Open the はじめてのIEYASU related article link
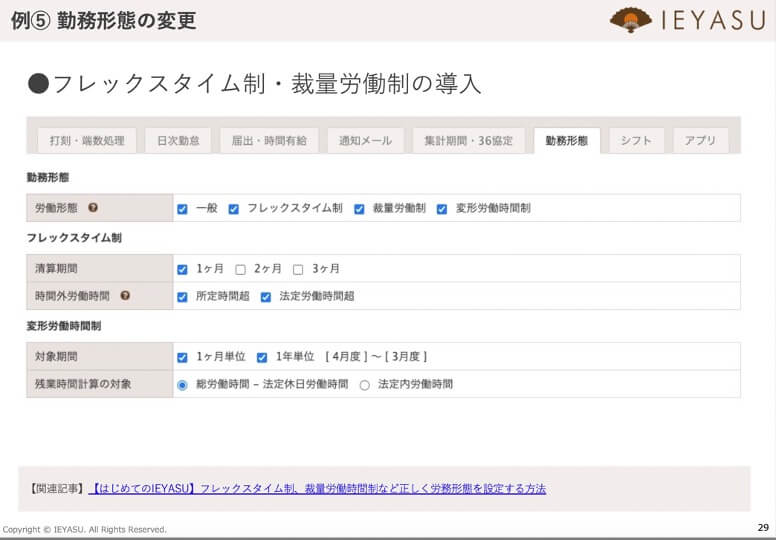The height and width of the screenshot is (540, 776). 318,489
